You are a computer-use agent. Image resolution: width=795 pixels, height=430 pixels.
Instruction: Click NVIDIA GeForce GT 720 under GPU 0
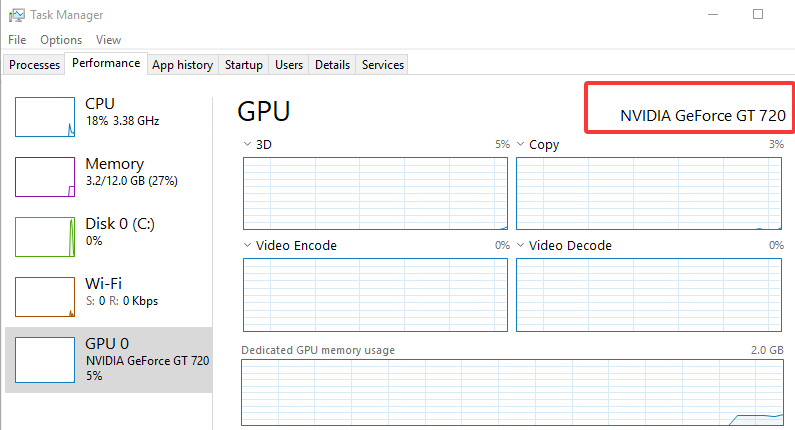click(x=147, y=361)
